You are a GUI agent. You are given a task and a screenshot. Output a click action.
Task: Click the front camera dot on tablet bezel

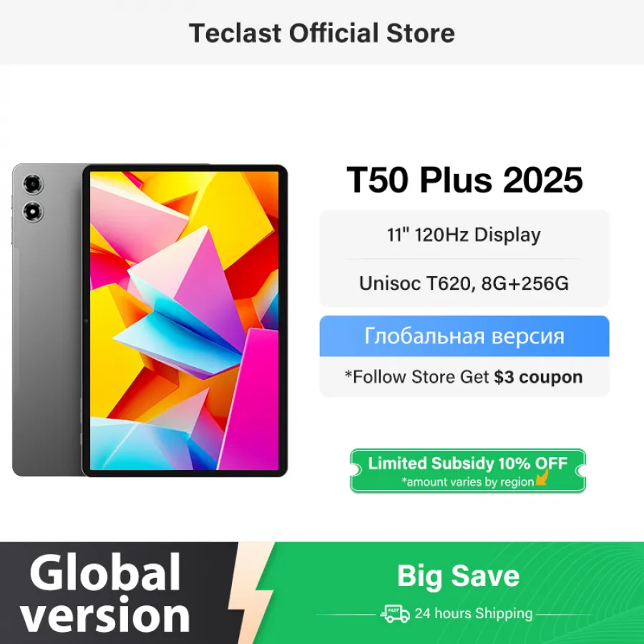[x=87, y=321]
